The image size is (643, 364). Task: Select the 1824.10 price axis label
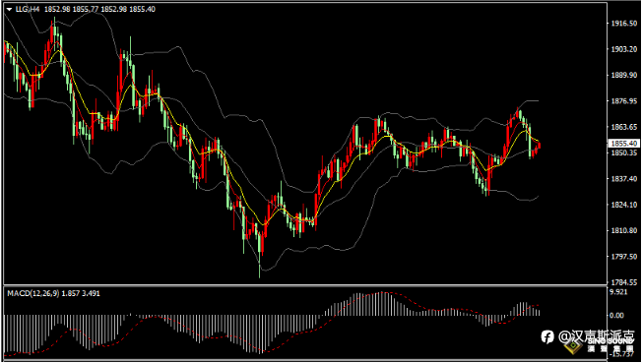point(624,205)
